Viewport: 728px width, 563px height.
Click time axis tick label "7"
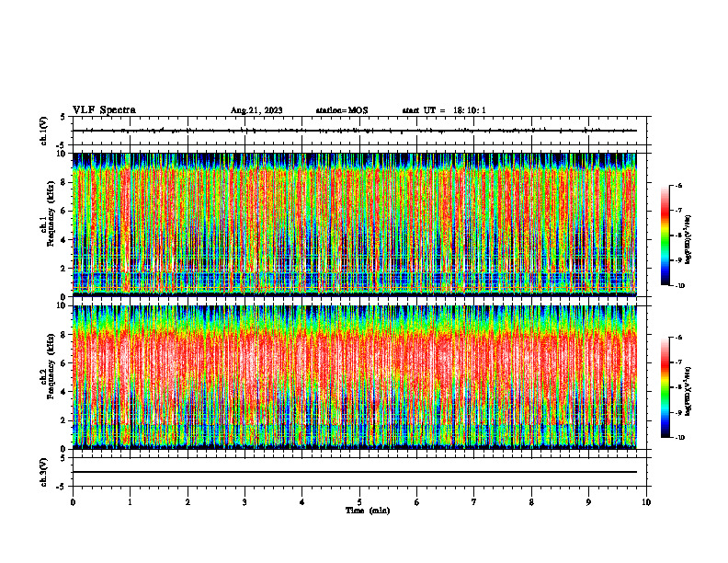click(474, 502)
